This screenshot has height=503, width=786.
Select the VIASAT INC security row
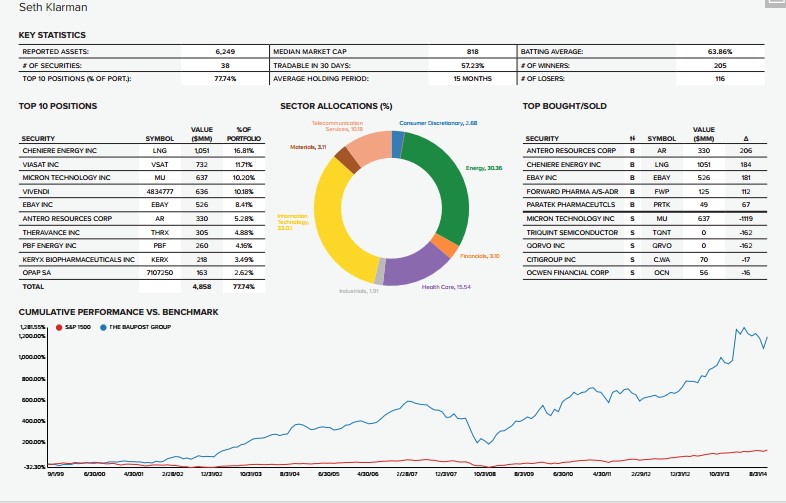(142, 164)
